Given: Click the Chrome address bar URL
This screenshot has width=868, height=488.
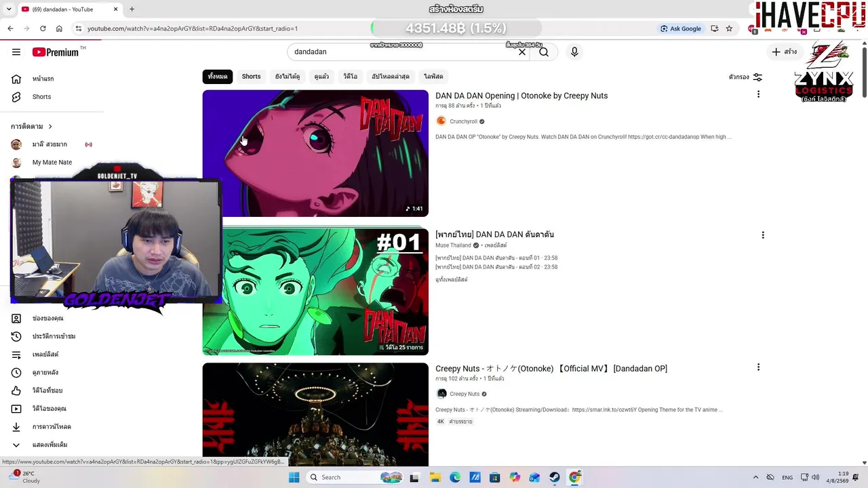Looking at the screenshot, I should (193, 28).
